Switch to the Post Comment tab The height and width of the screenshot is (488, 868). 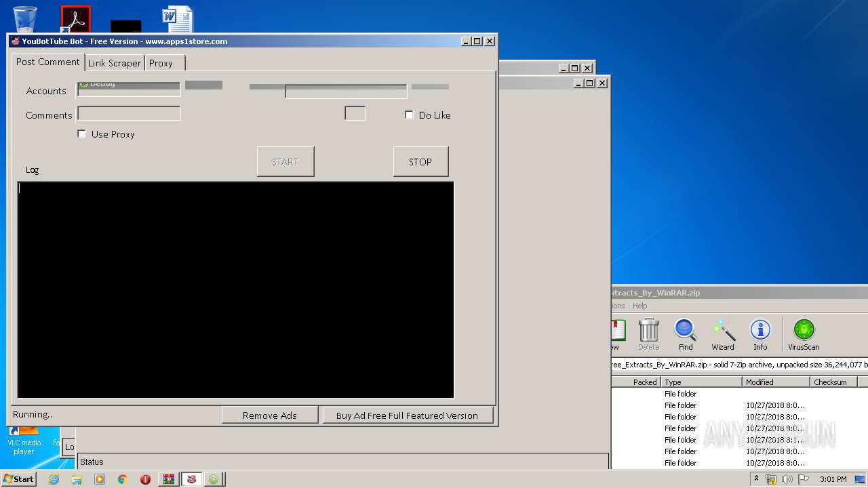coord(47,62)
